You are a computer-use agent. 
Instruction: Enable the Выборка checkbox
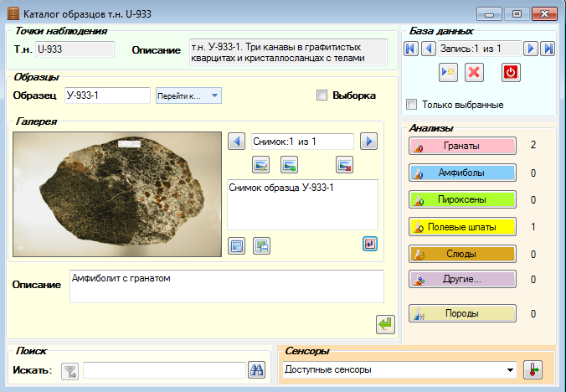pyautogui.click(x=322, y=95)
